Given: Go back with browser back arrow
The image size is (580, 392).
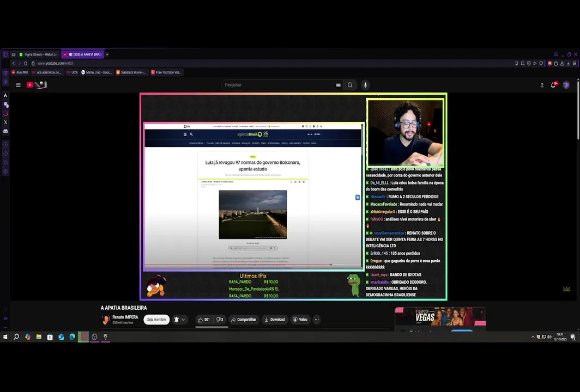Looking at the screenshot, I should [x=14, y=64].
